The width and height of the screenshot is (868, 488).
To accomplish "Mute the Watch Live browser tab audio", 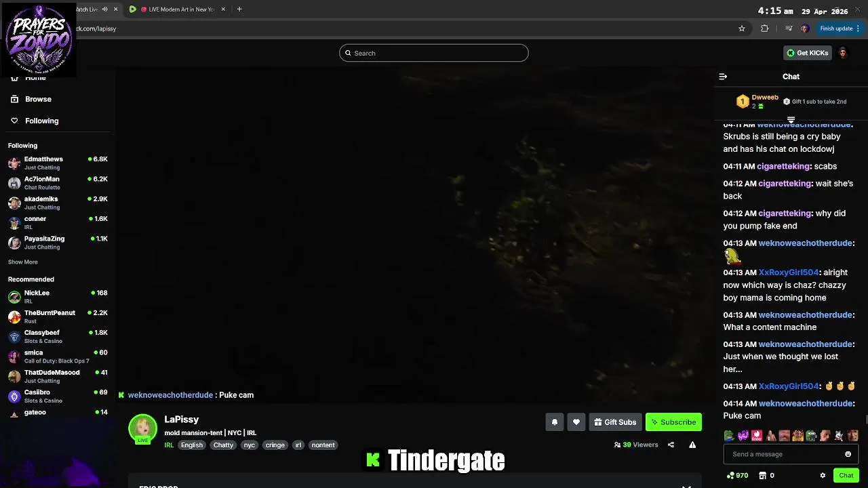I will (104, 9).
